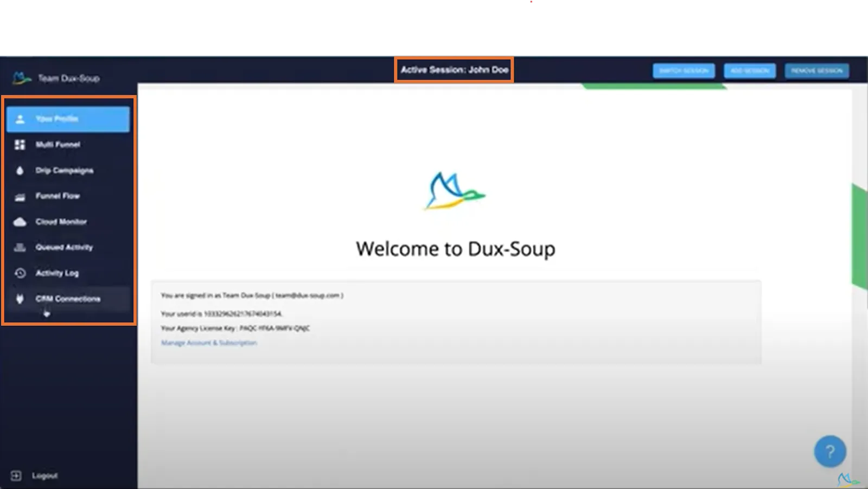The image size is (868, 489).
Task: Select Multi Funnel in the navigation menu
Action: pos(57,144)
